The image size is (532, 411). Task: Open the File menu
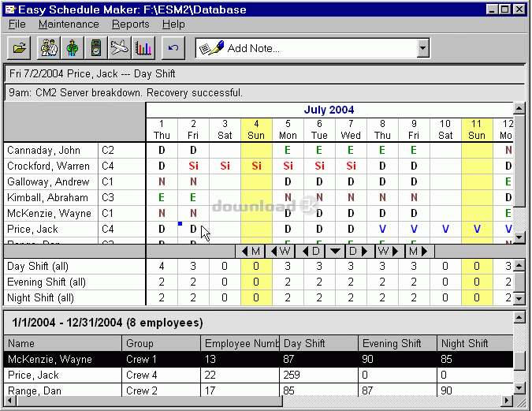(x=17, y=24)
